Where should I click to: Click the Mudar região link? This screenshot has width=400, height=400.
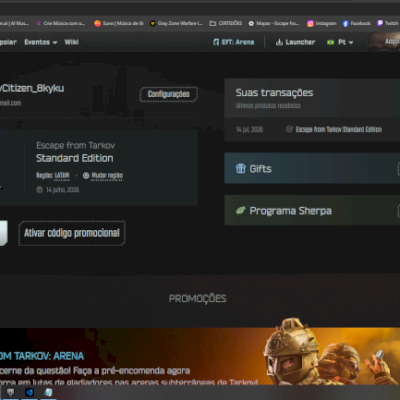click(107, 175)
